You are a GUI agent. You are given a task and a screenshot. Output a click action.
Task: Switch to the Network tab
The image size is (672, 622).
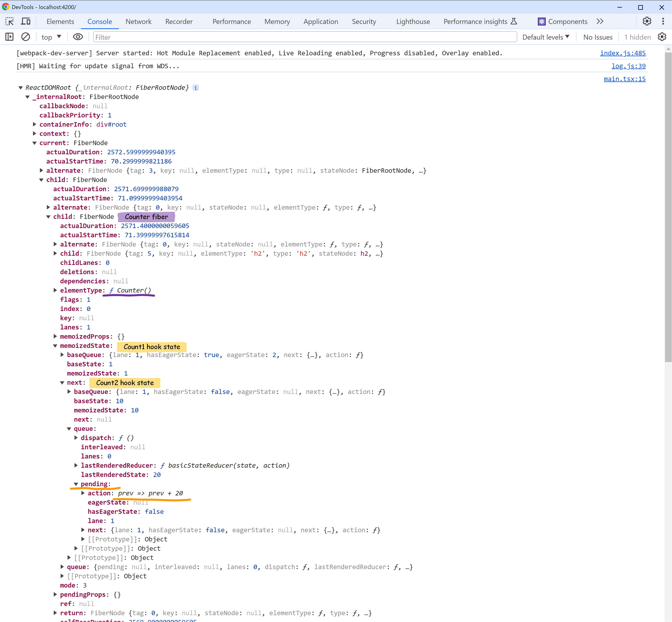138,22
